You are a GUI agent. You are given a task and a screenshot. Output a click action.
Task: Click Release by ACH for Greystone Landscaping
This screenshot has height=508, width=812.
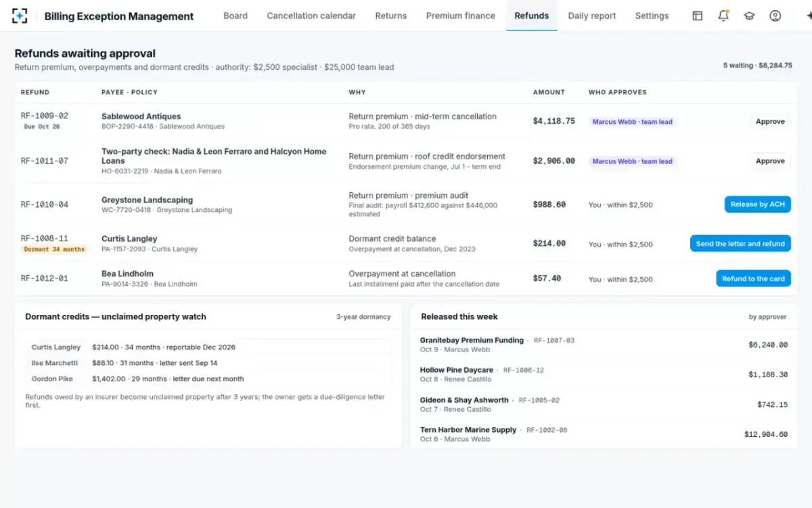point(757,205)
